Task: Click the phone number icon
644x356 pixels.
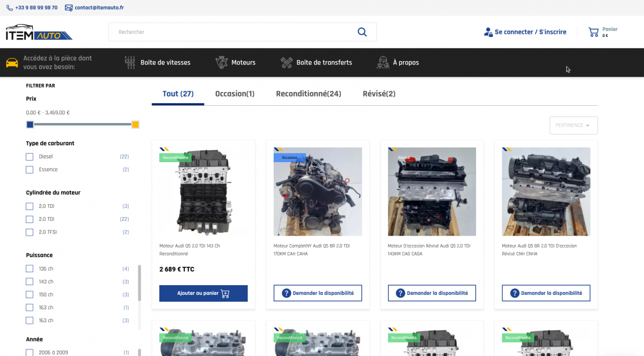Action: 10,8
